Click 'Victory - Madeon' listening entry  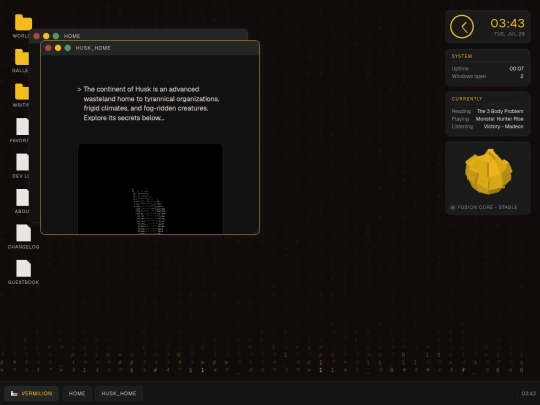click(x=503, y=126)
